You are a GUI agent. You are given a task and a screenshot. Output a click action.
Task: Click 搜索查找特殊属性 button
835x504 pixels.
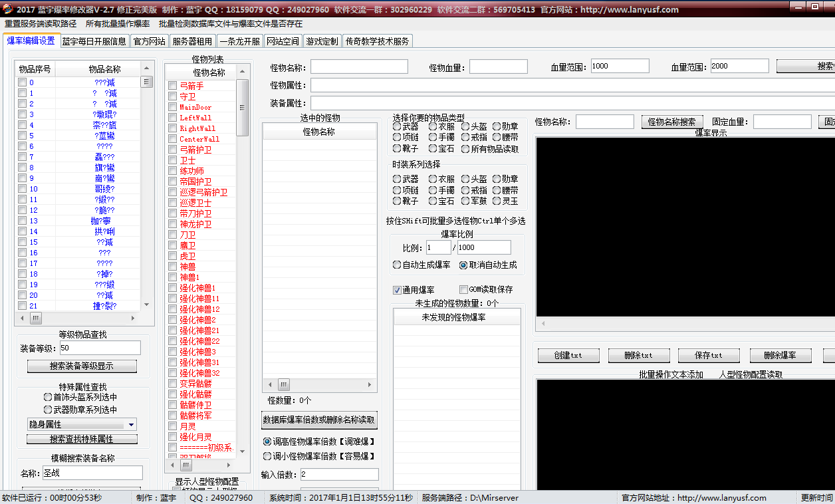(82, 440)
